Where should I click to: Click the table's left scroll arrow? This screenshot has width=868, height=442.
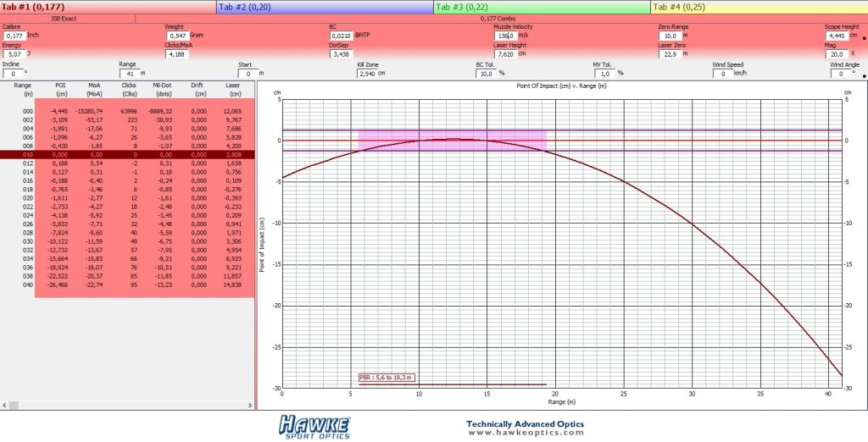coord(4,406)
